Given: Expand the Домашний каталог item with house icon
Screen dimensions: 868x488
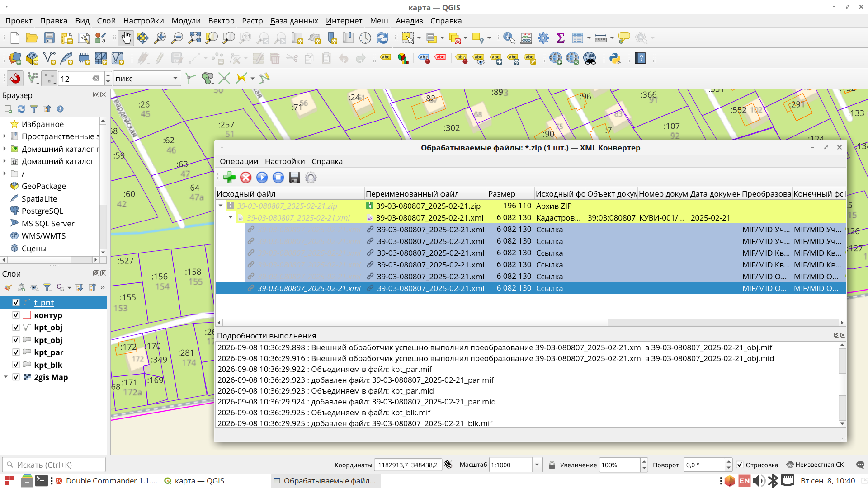Looking at the screenshot, I should point(5,161).
